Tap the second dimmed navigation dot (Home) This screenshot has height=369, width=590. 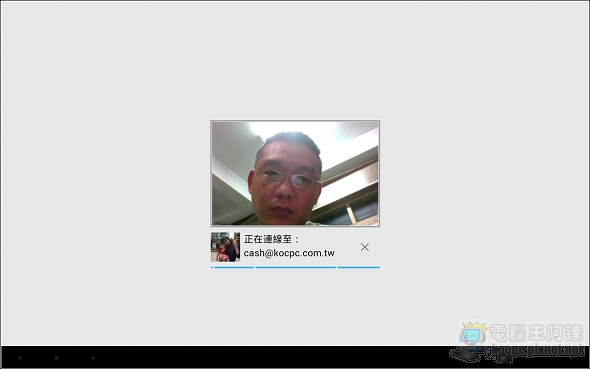(56, 358)
